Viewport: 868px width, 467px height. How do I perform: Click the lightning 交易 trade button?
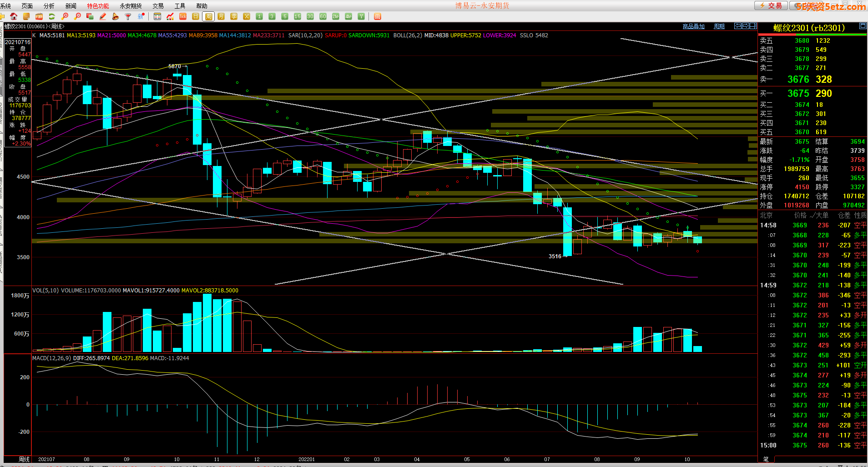771,5
